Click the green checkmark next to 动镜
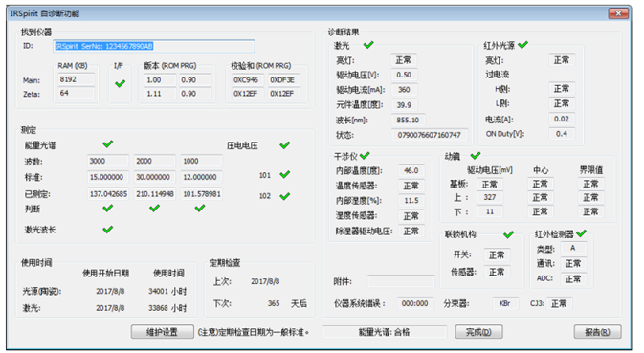Screen dimensions: 644x353 (476, 155)
